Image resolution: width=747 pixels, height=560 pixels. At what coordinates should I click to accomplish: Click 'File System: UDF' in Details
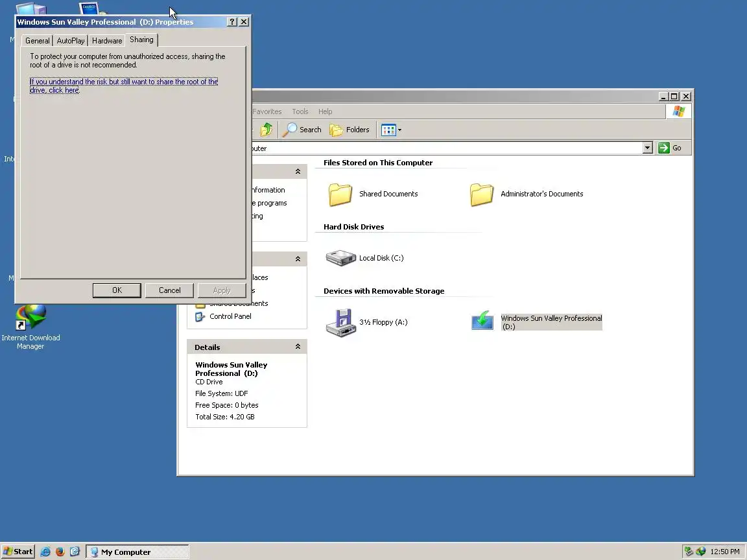coord(222,393)
